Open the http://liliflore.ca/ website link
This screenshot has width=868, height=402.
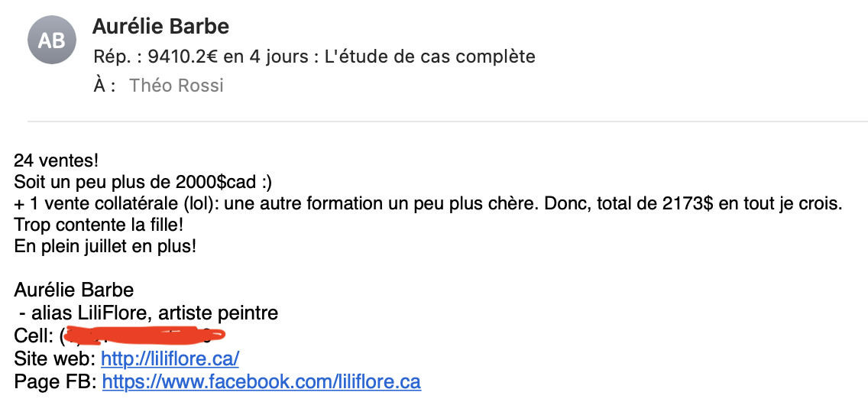(170, 358)
